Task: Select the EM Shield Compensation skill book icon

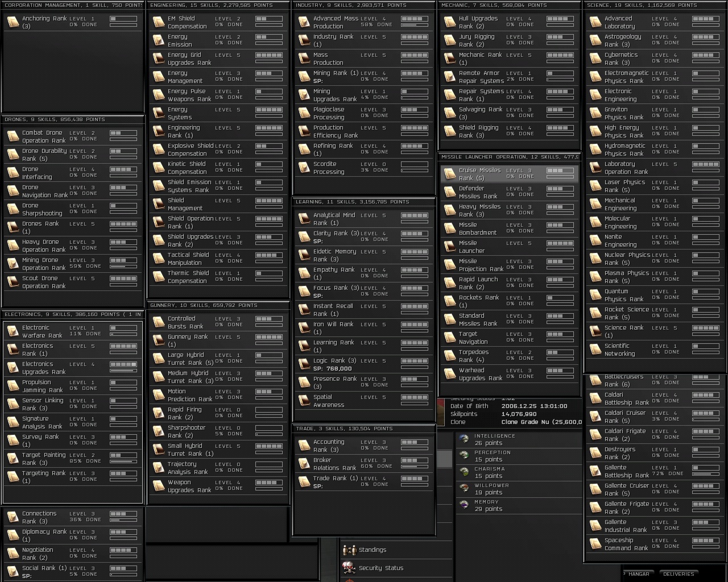Action: (x=158, y=22)
